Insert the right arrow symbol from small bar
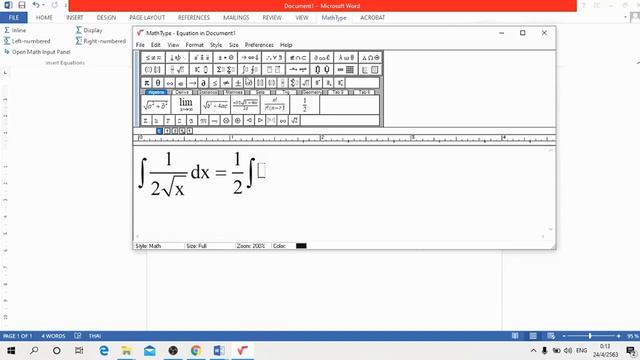This screenshot has height=360, width=640. 192,83
